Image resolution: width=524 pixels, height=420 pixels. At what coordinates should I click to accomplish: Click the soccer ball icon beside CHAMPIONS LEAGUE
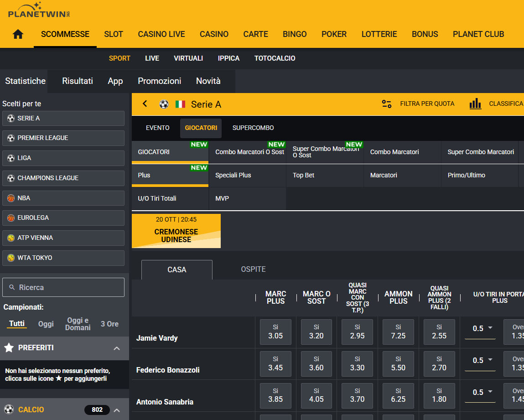tap(11, 178)
